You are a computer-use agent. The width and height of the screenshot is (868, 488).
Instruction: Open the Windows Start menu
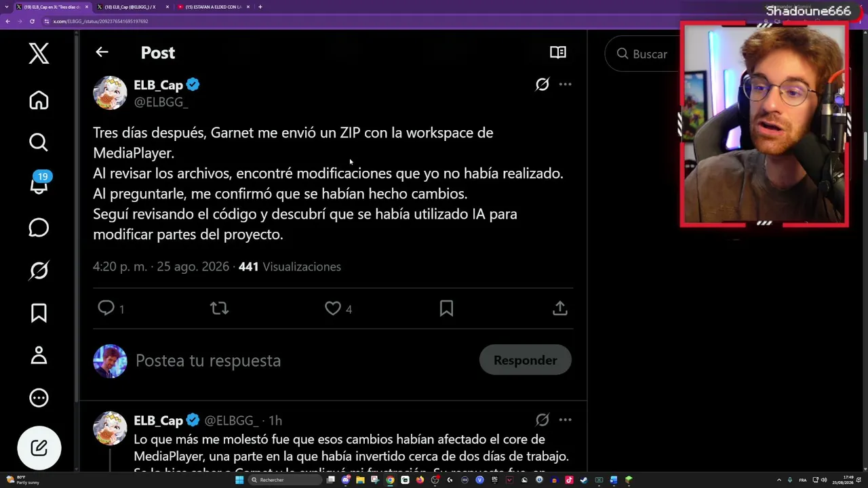239,480
